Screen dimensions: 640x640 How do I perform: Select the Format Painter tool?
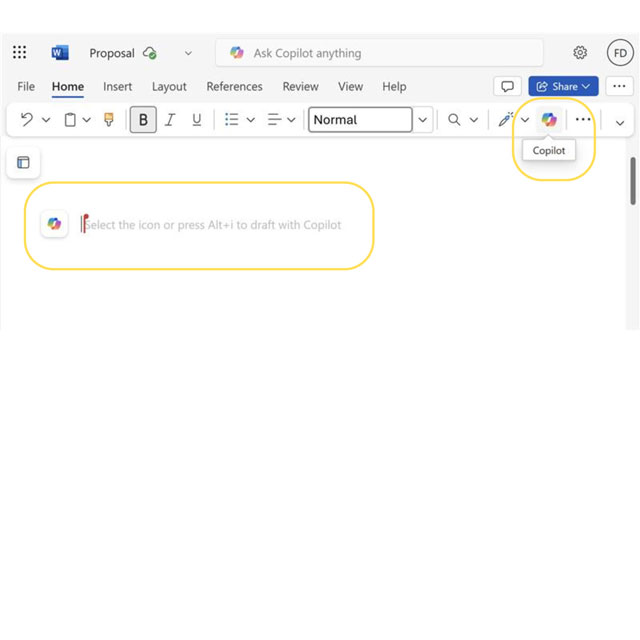coord(109,120)
